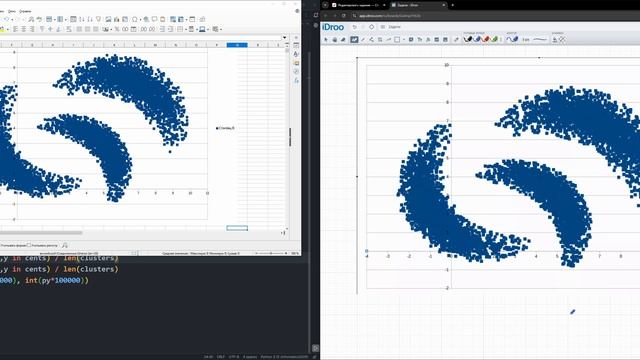Click the scatter chart image on iDroo board

click(x=498, y=176)
